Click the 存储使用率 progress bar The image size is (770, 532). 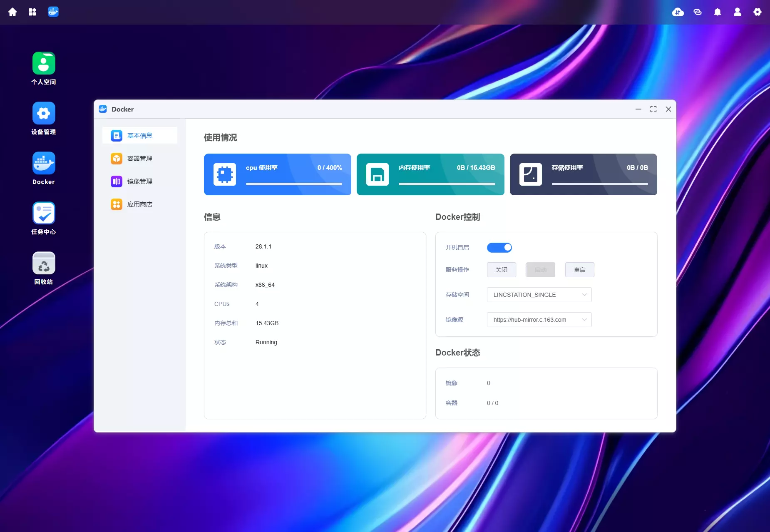tap(600, 184)
